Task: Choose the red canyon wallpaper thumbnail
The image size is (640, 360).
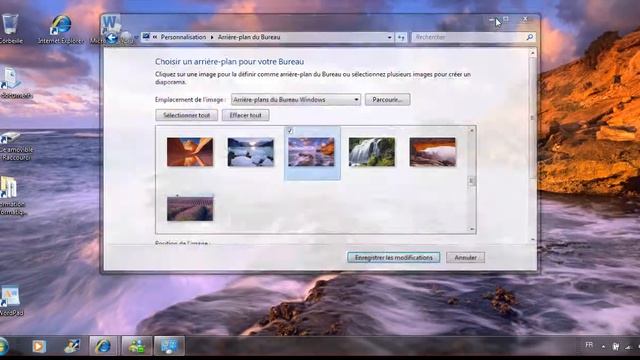Action: [190, 152]
